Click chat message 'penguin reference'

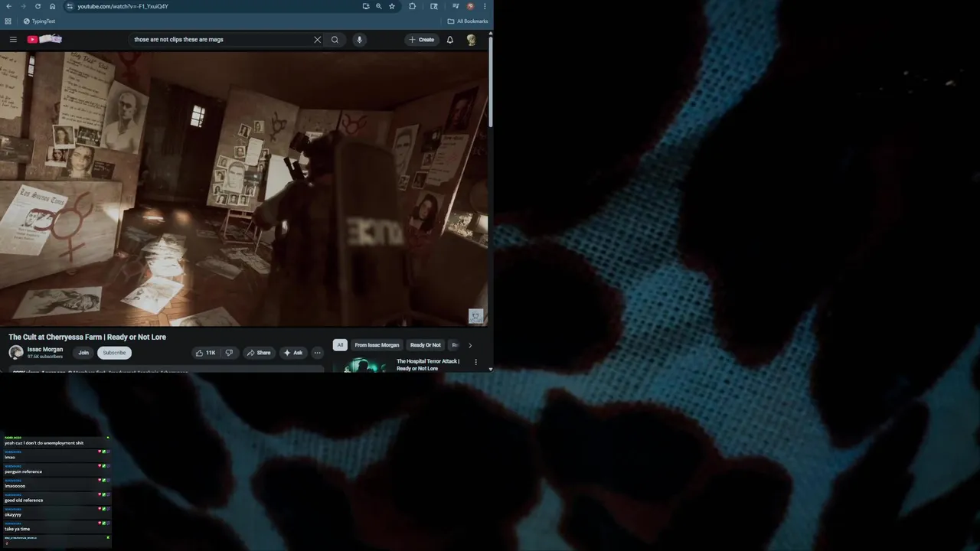[23, 471]
